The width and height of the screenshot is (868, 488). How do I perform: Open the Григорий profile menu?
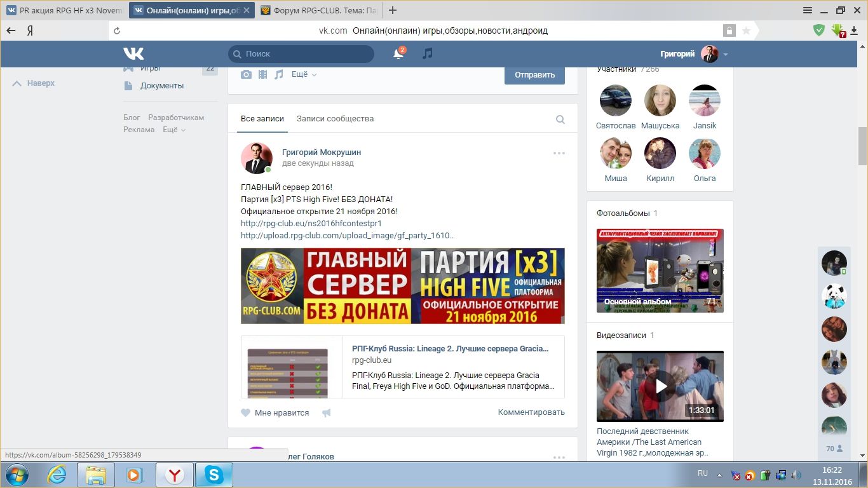[694, 54]
